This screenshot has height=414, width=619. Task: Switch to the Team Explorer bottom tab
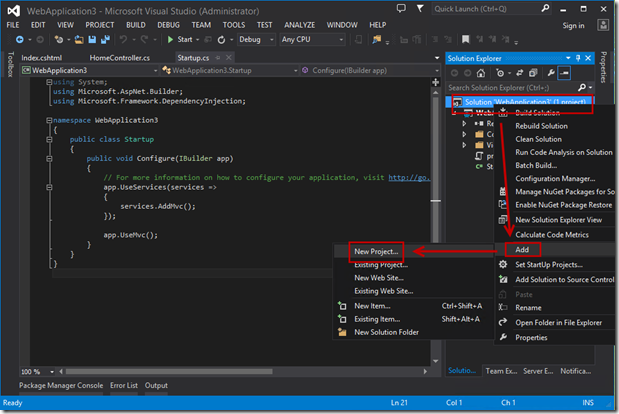point(501,371)
